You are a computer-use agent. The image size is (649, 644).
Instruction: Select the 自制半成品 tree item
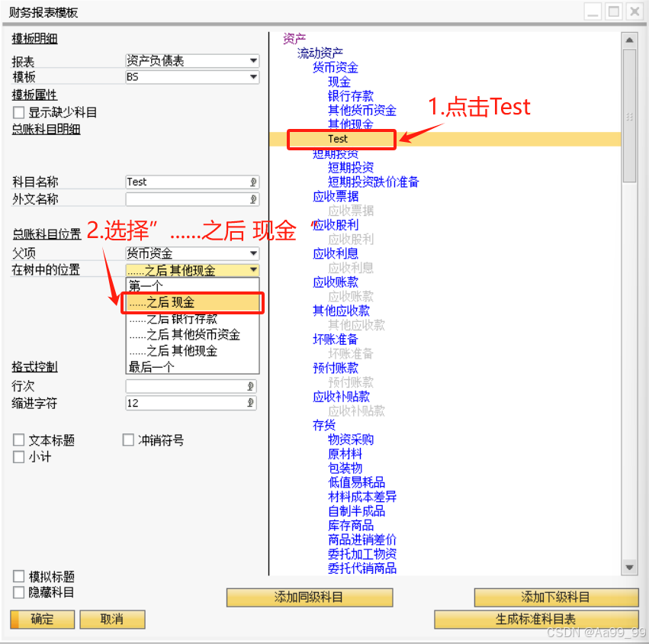pyautogui.click(x=356, y=511)
